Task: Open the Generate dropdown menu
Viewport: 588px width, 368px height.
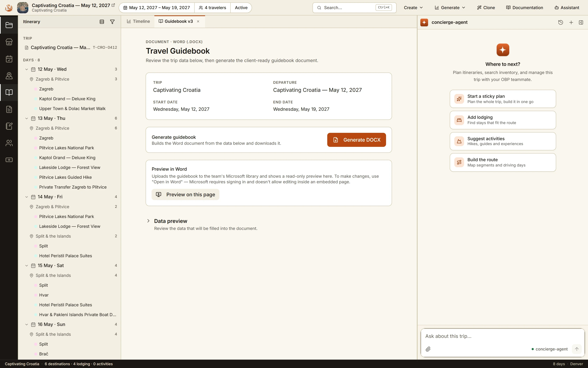Action: point(450,8)
